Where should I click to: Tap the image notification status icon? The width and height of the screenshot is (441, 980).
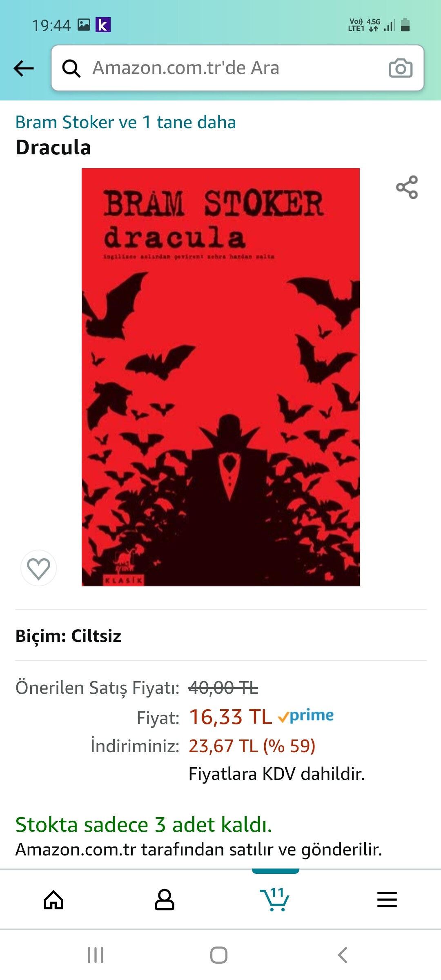point(84,25)
